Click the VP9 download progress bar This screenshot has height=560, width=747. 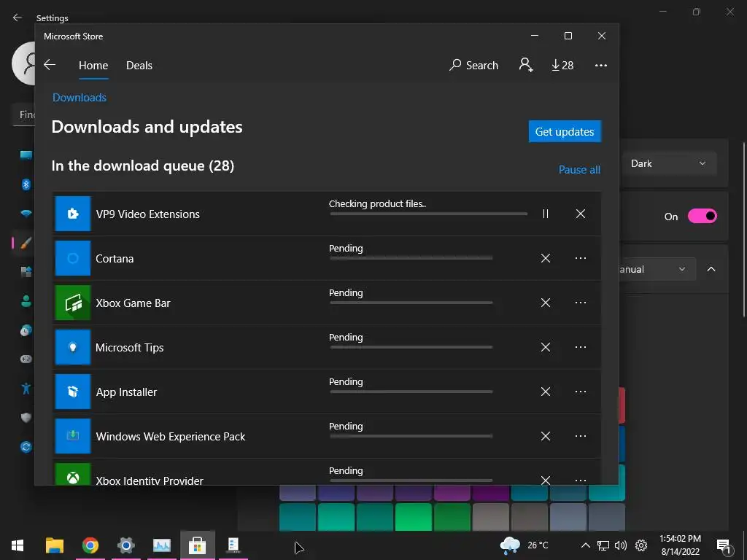[x=429, y=214]
